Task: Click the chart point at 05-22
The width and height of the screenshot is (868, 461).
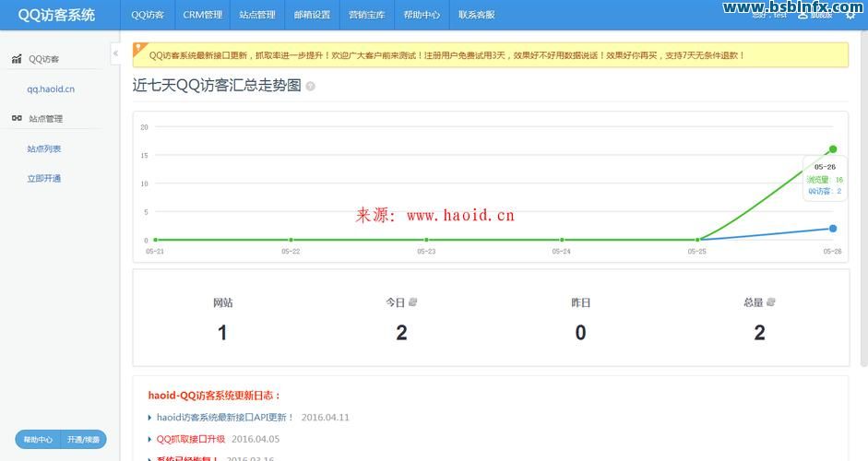Action: (291, 240)
